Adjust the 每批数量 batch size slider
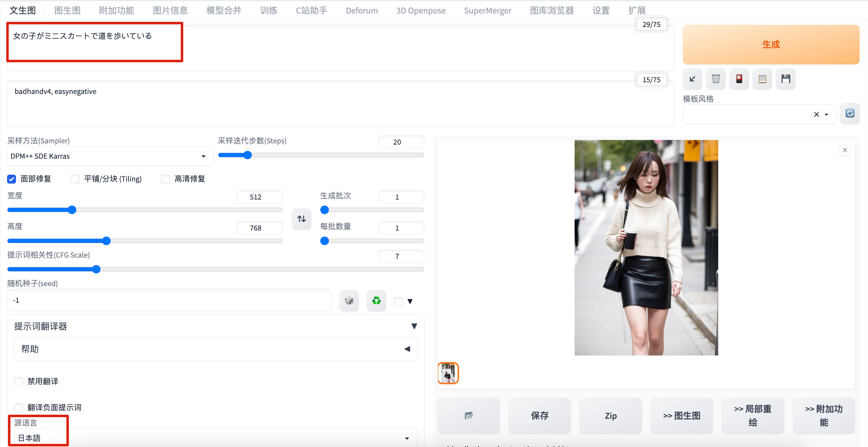Screen dimensions: 868x447 372,241
